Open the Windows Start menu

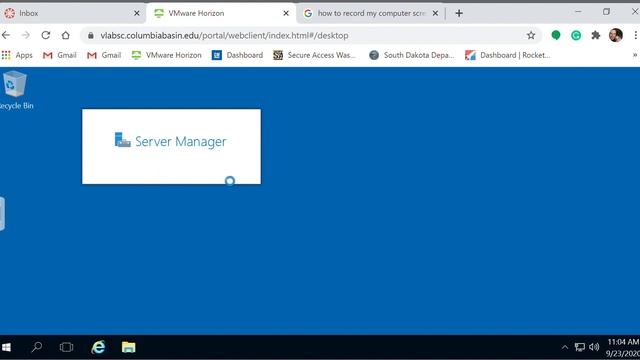6,347
